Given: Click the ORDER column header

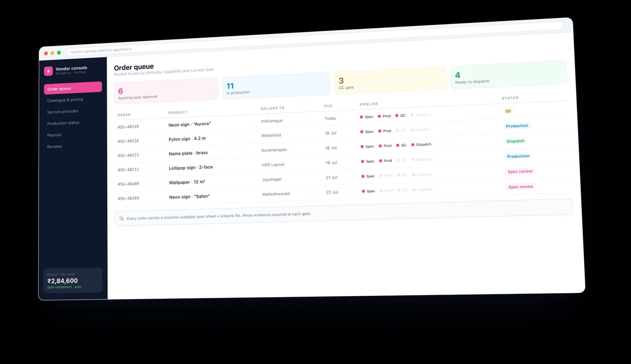Looking at the screenshot, I should coord(124,115).
